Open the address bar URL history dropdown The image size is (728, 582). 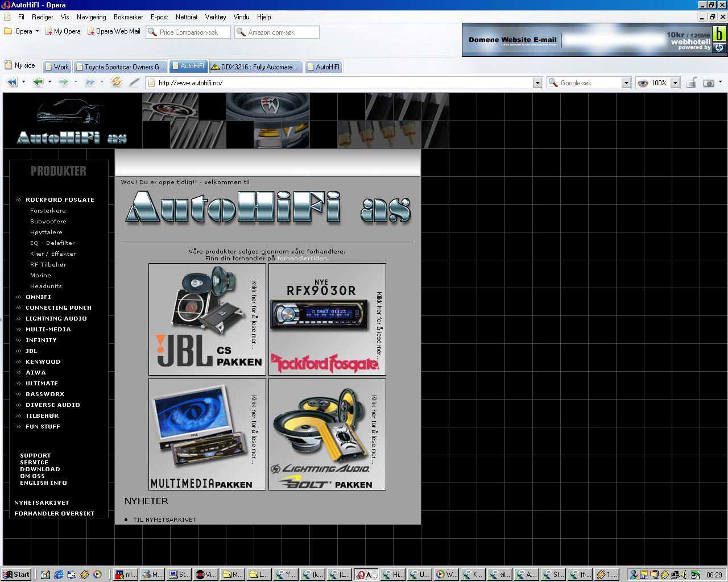pyautogui.click(x=537, y=83)
